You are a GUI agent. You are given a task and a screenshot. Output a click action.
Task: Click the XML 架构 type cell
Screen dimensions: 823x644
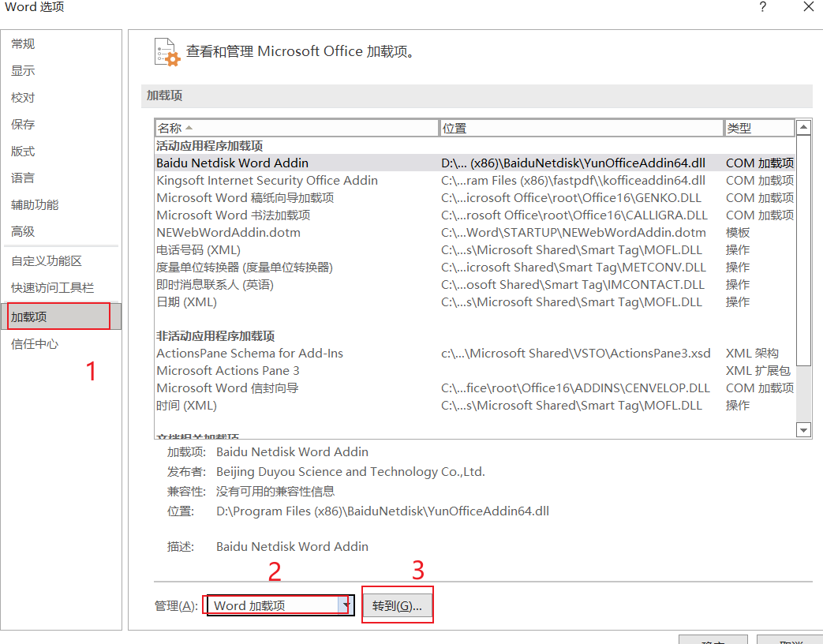[x=752, y=353]
